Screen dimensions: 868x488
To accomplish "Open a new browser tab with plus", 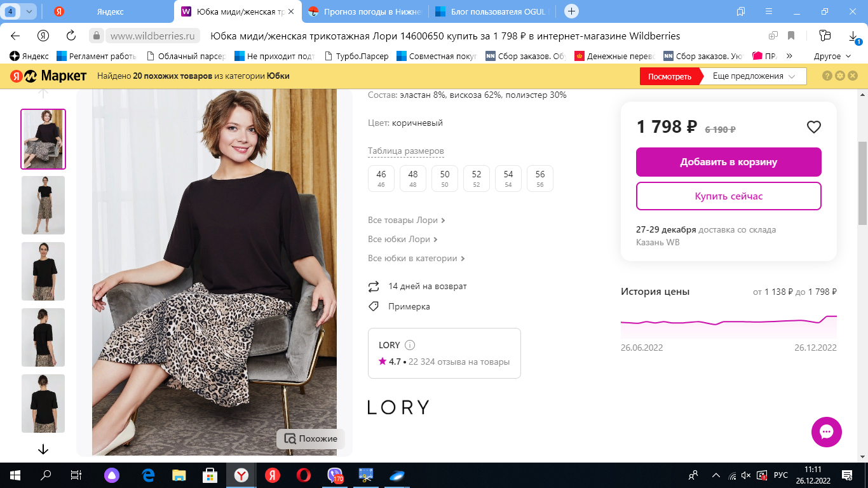I will point(571,11).
